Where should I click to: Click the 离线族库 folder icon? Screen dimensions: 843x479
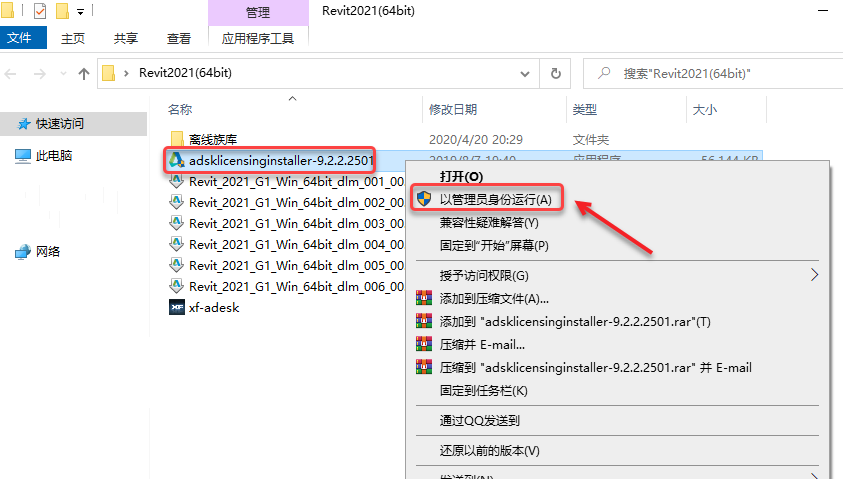pyautogui.click(x=177, y=139)
